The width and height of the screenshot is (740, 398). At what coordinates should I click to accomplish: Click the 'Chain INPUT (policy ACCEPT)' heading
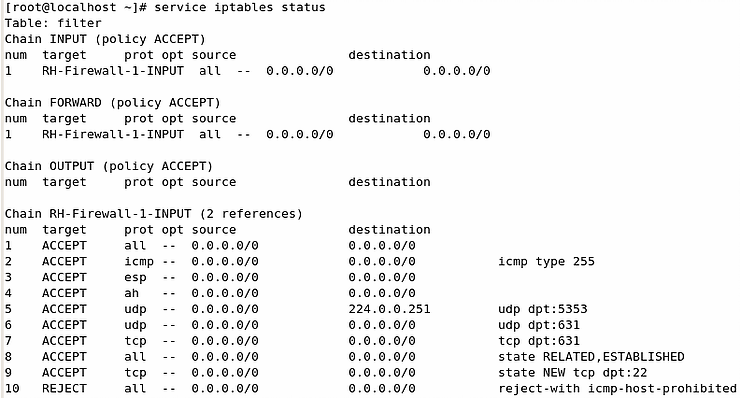105,39
